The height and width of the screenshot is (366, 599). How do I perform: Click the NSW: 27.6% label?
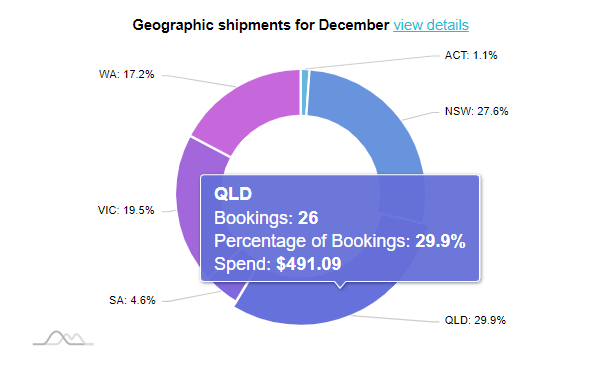[476, 111]
